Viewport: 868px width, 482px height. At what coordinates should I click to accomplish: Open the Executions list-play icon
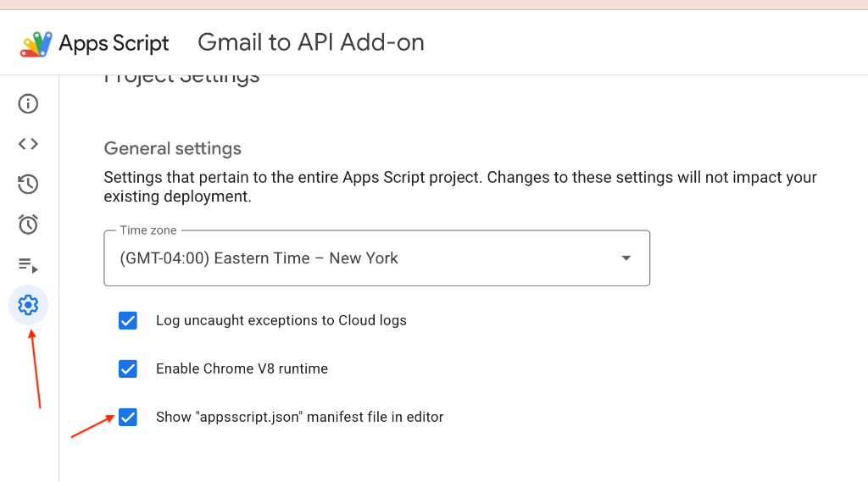(28, 265)
